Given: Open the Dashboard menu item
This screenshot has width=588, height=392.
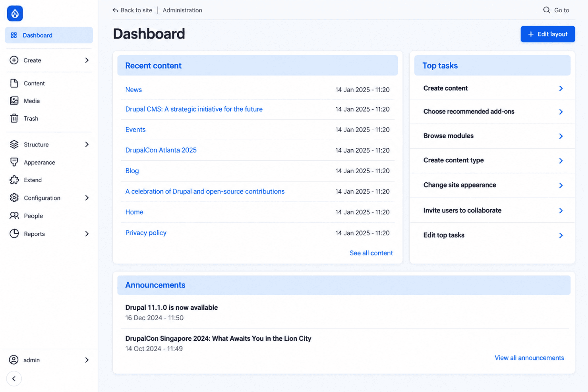Looking at the screenshot, I should 49,35.
